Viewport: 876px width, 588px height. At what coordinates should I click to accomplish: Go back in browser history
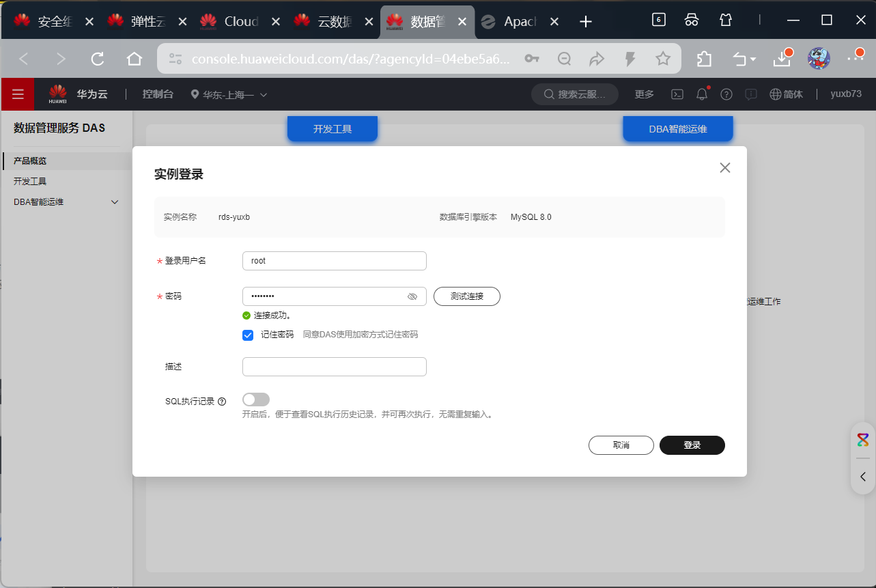24,59
